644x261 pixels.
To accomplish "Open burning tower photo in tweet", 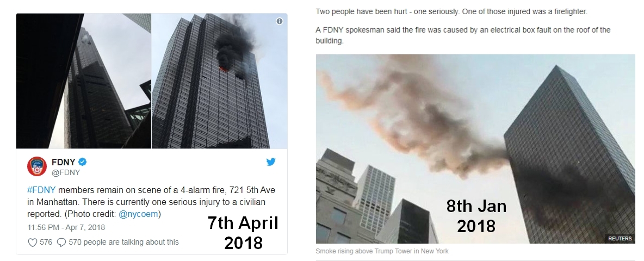I will (x=219, y=81).
